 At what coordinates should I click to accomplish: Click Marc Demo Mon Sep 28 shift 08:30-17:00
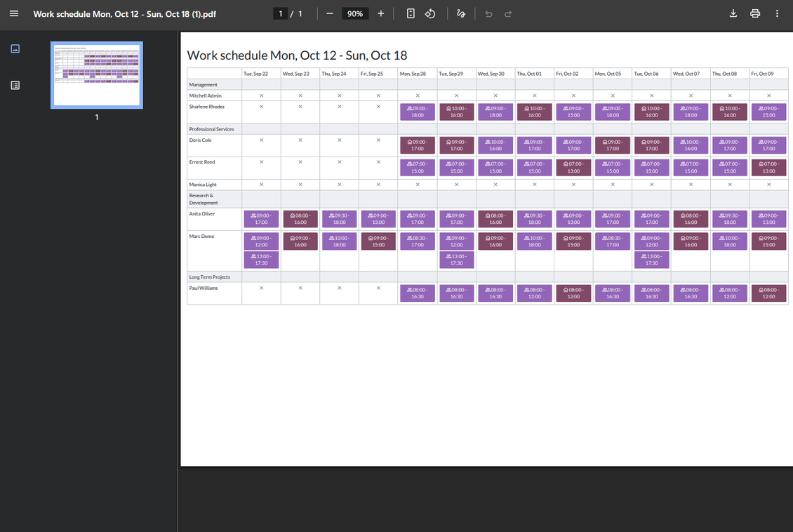(418, 241)
